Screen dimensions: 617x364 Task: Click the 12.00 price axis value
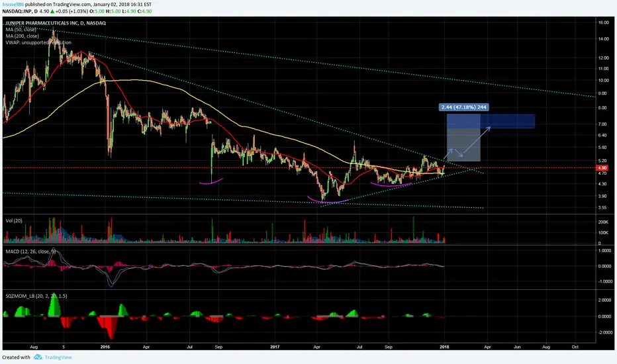(603, 58)
